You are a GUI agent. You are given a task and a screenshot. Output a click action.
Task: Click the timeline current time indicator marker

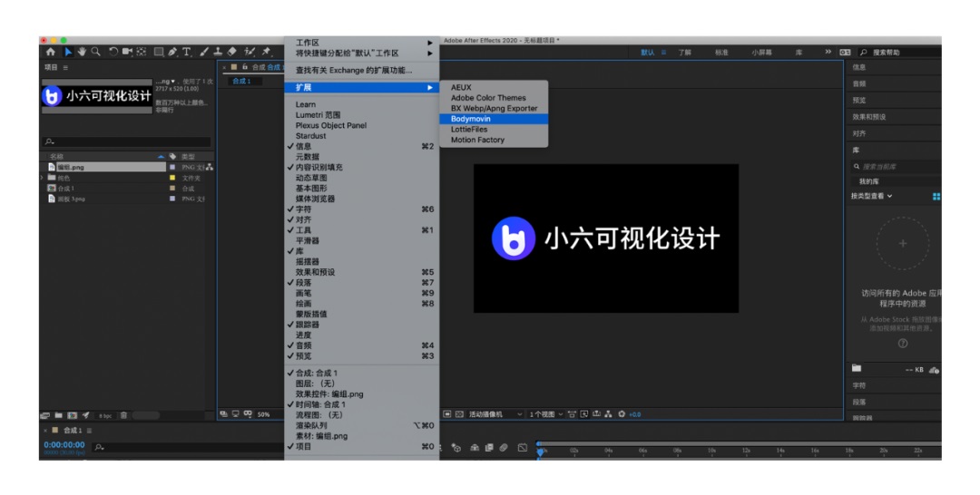(540, 451)
